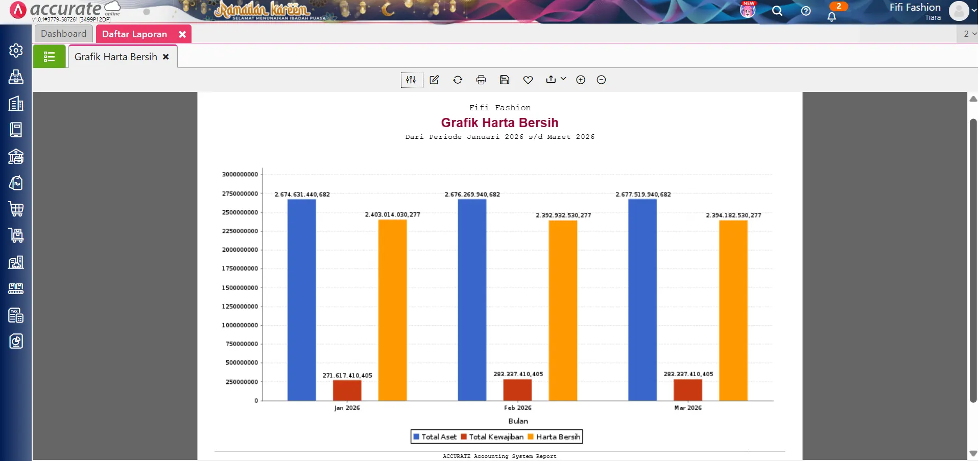Open the tax documents icon in the sidebar
Viewport: 980px width, 461px height.
click(16, 315)
